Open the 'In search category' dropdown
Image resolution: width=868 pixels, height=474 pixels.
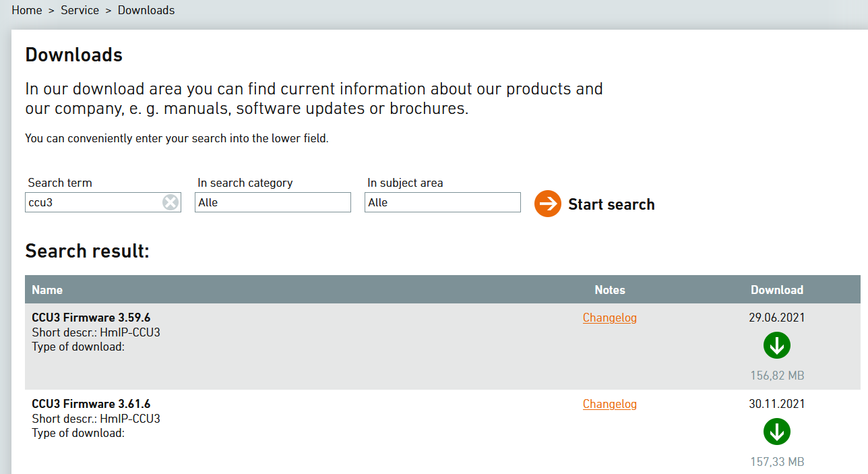273,202
